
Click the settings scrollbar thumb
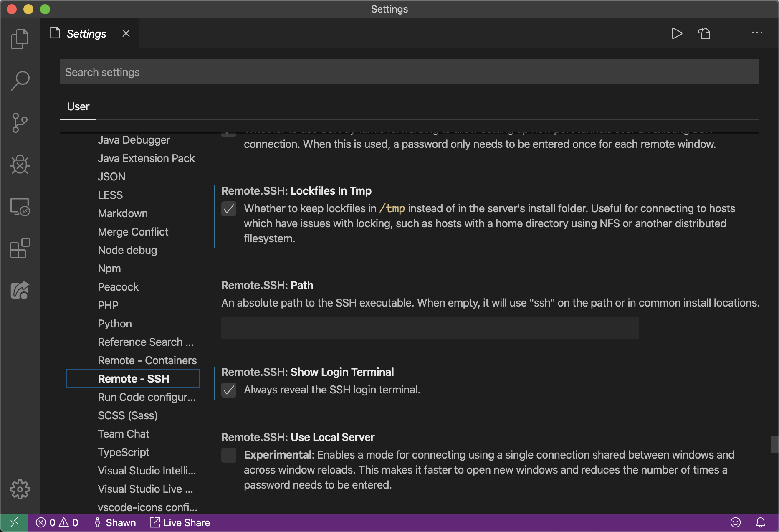pyautogui.click(x=774, y=444)
